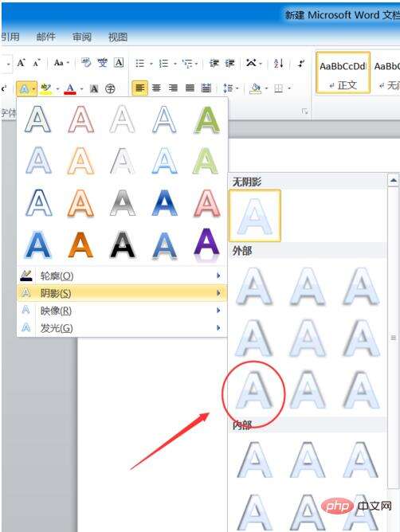Toggle Align Text Left

140,88
